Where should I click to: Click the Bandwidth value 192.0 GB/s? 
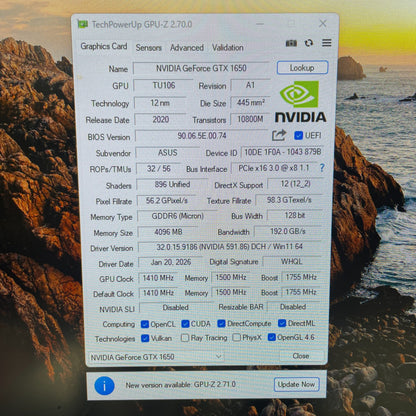tap(288, 231)
